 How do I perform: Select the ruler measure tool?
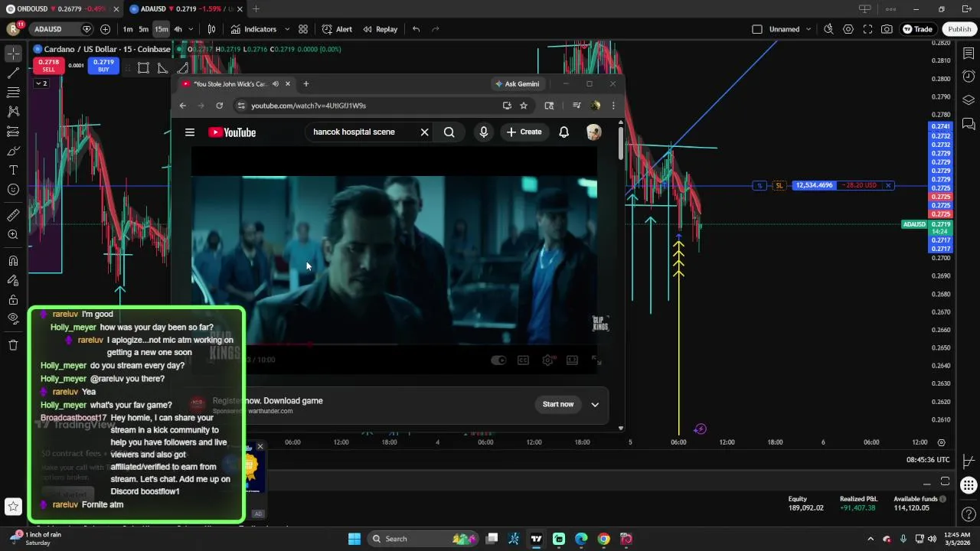coord(13,215)
